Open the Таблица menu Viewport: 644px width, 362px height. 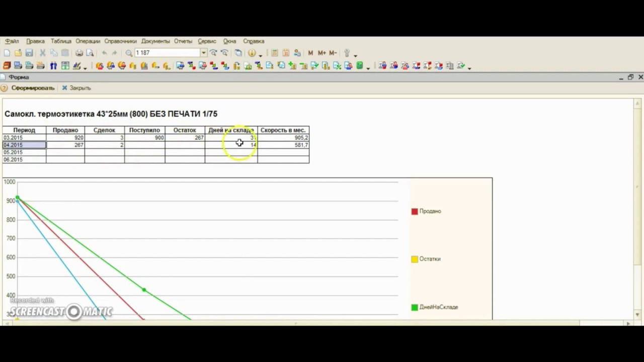click(61, 41)
